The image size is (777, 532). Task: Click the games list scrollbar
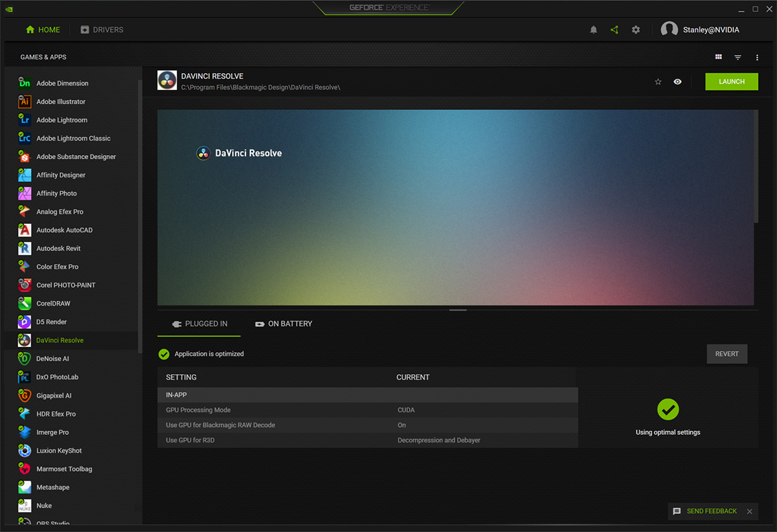(x=140, y=216)
